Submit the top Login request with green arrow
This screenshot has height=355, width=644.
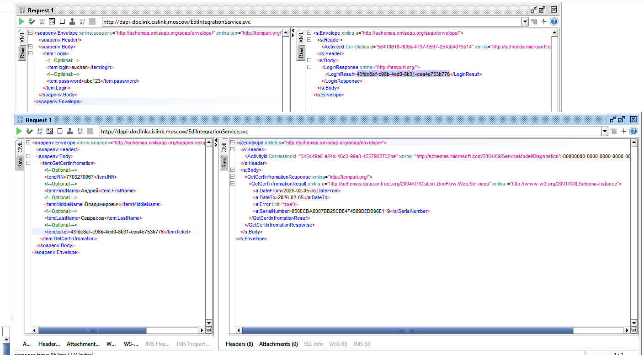point(21,21)
